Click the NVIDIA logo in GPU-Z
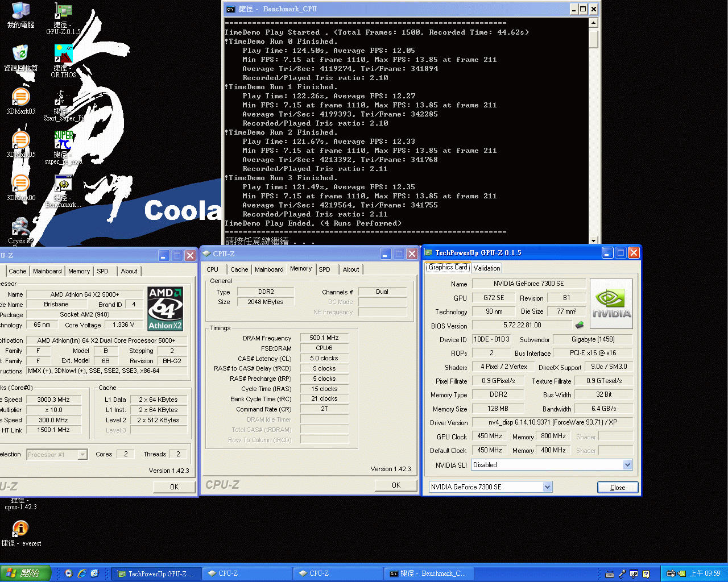728x582 pixels. (611, 304)
